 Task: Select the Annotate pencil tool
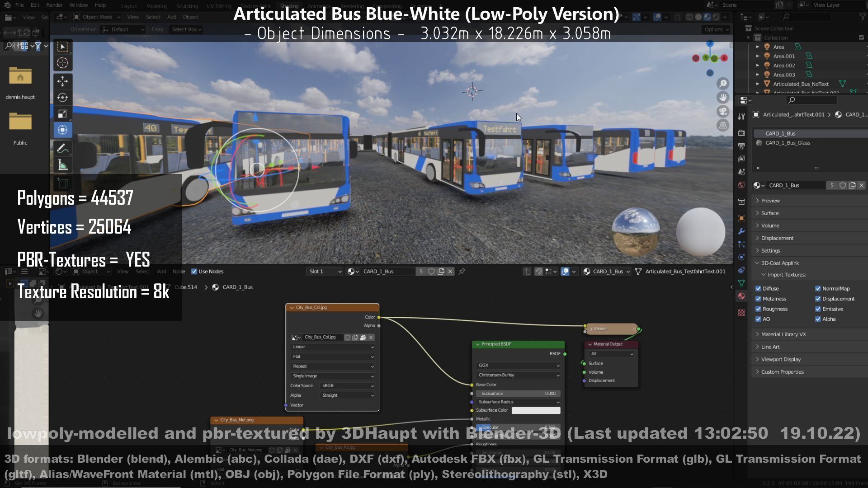pyautogui.click(x=63, y=148)
